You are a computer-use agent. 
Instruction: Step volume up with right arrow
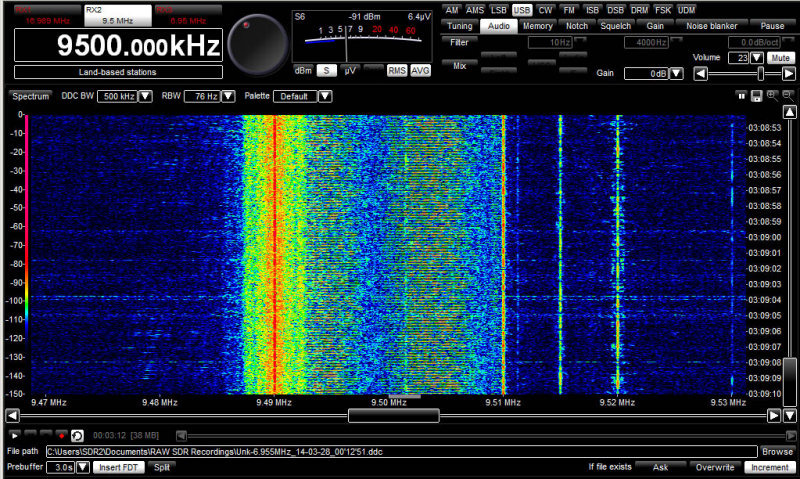pyautogui.click(x=788, y=74)
